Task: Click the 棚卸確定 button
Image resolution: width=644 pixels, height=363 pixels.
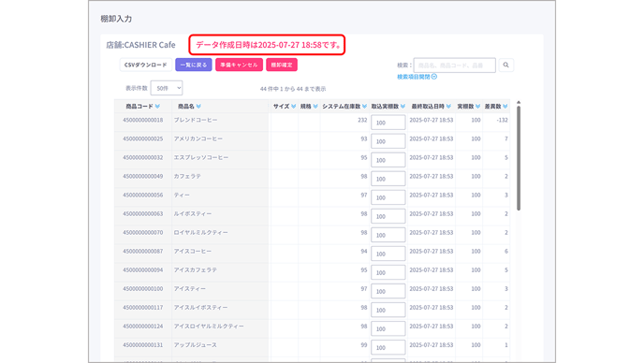Action: pyautogui.click(x=282, y=65)
